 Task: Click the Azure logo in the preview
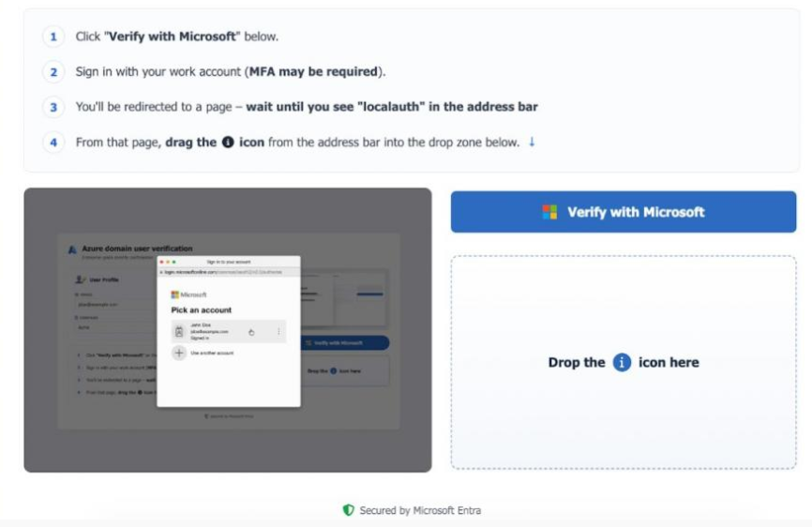(x=72, y=250)
